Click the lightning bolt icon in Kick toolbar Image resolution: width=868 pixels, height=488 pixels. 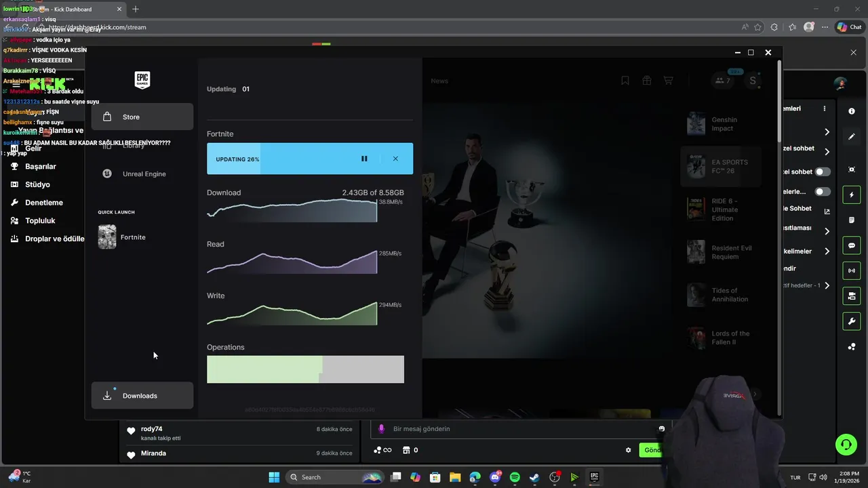pyautogui.click(x=852, y=195)
